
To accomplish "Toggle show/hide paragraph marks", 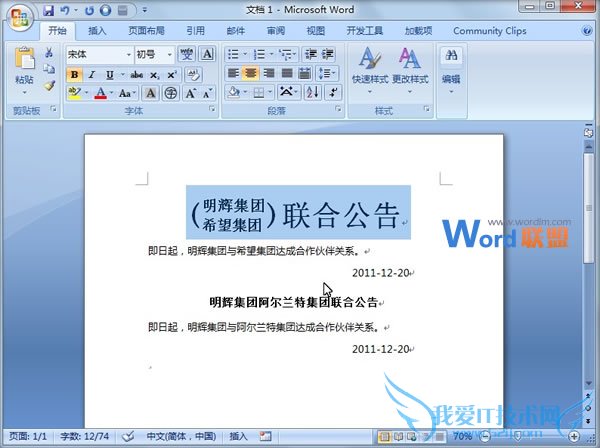I will pos(333,92).
